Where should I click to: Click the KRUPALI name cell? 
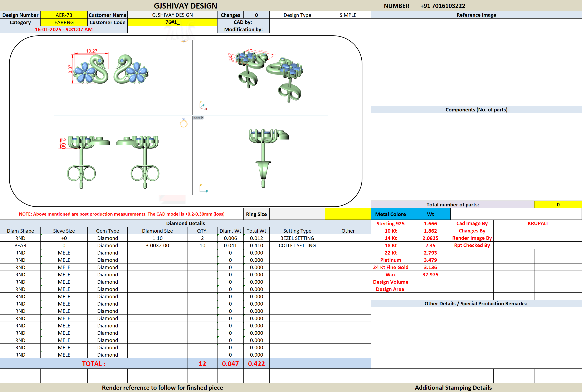click(537, 223)
